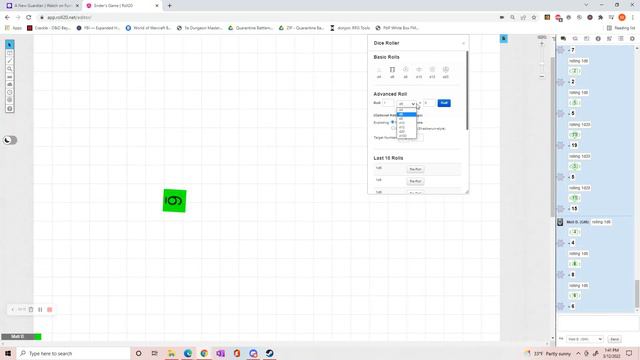Switch to the My Settings gear tab
The image size is (640, 360).
click(x=632, y=38)
